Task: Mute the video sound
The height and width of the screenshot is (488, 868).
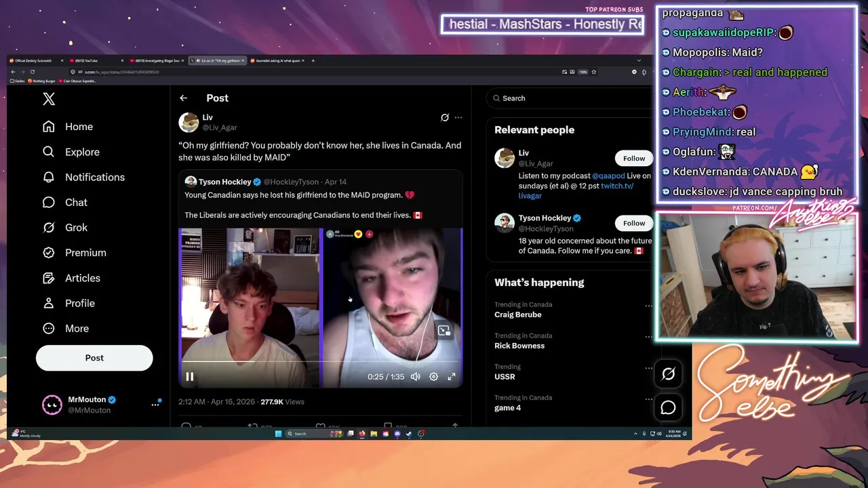Action: (x=415, y=377)
